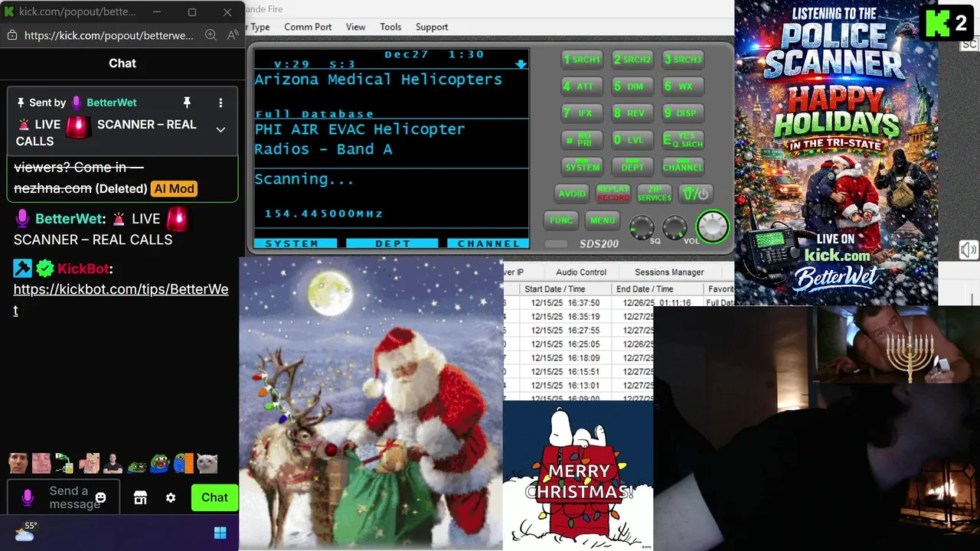Click the DEPT key on the keypad

coord(632,167)
